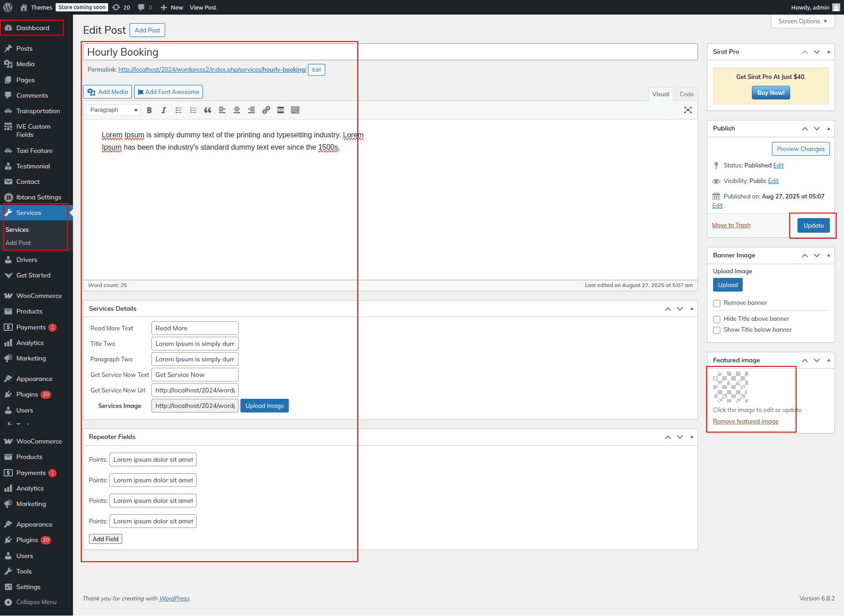This screenshot has width=844, height=616.
Task: Click the Read More Text input field
Action: [195, 328]
